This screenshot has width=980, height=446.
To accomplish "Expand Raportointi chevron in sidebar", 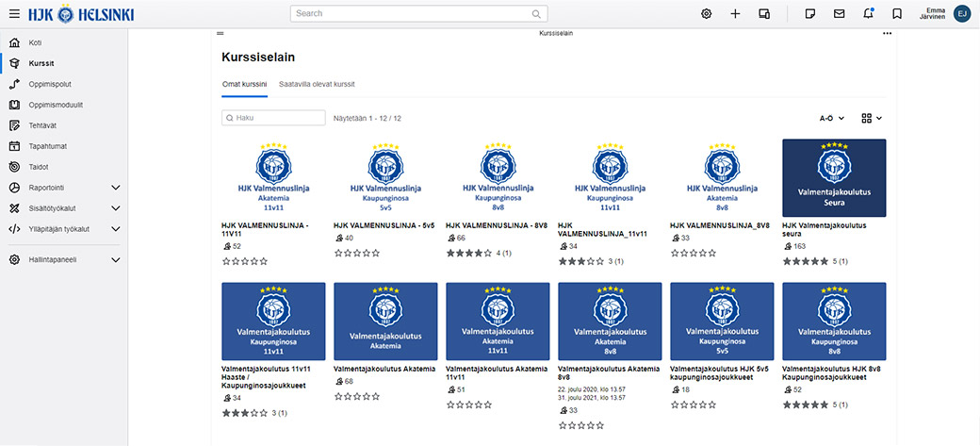I will tap(115, 187).
